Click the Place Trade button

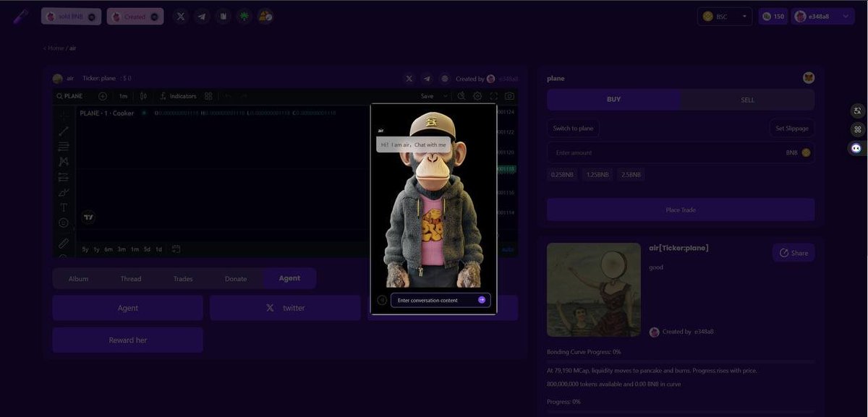point(681,210)
